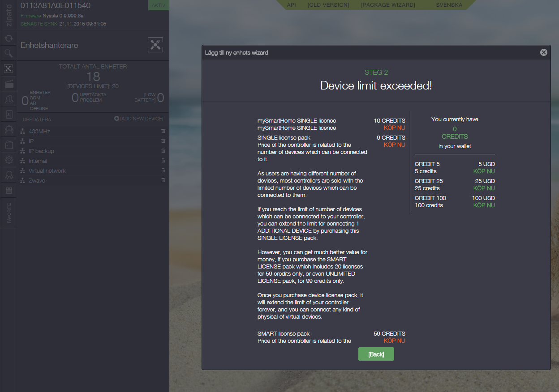Screen dimensions: 559x392
Task: Open the users icon in the sidebar
Action: (x=9, y=99)
